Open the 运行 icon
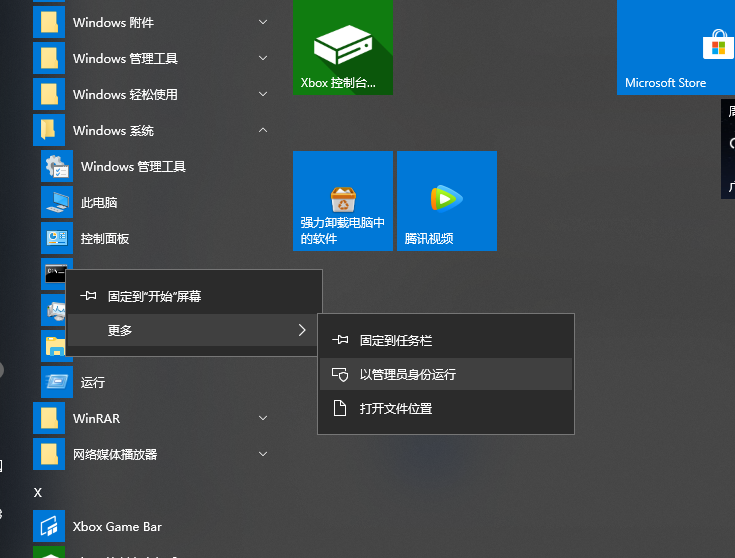This screenshot has height=558, width=735. pos(57,382)
